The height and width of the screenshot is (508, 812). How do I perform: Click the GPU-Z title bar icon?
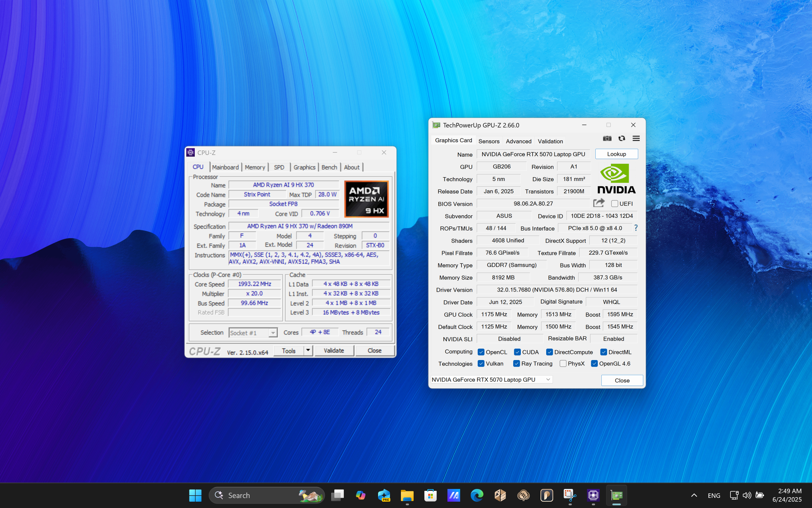tap(436, 125)
